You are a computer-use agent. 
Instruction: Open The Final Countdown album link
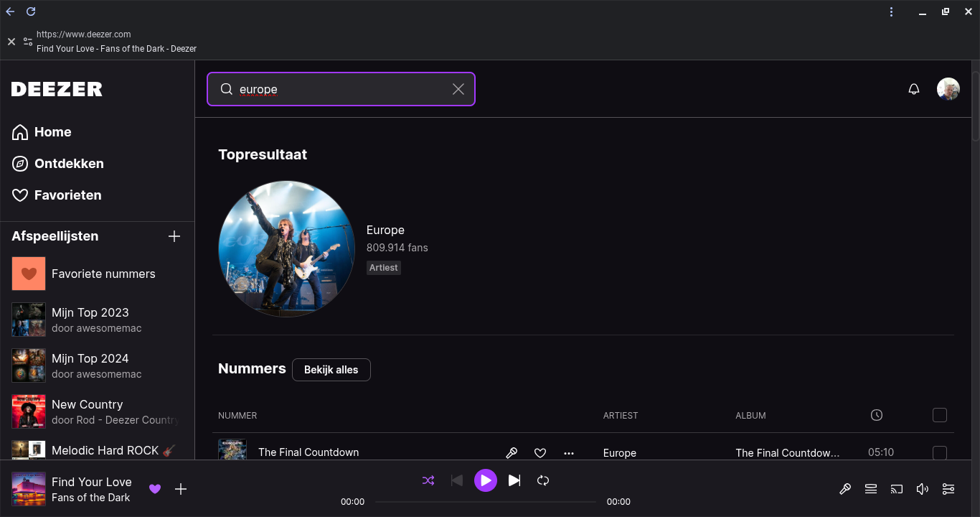788,452
